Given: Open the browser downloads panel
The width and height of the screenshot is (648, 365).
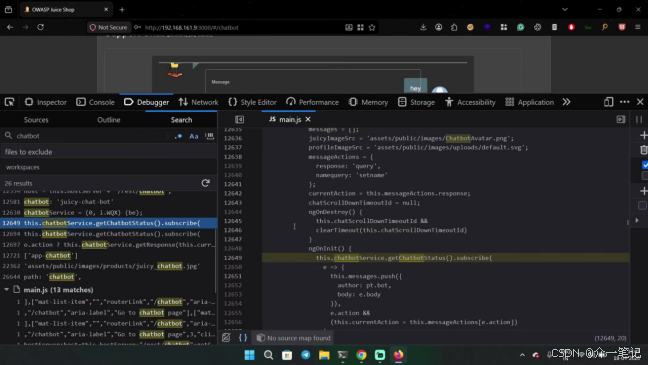Looking at the screenshot, I should tap(423, 27).
